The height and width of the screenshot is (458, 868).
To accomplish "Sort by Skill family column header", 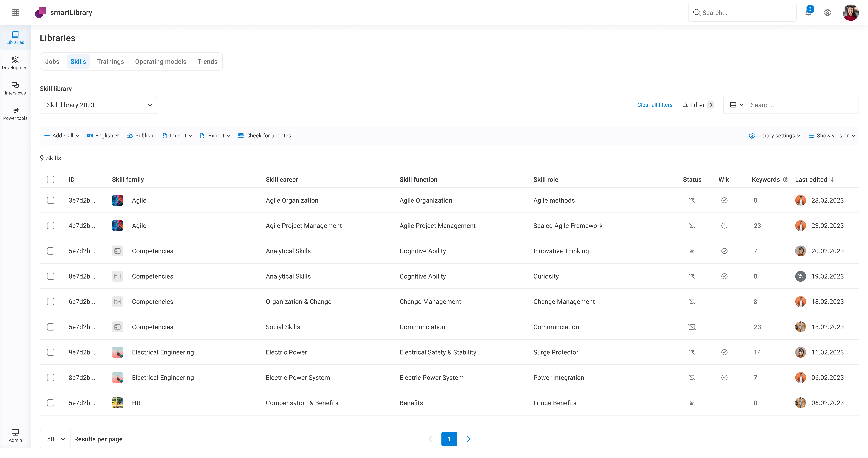I will (x=128, y=180).
